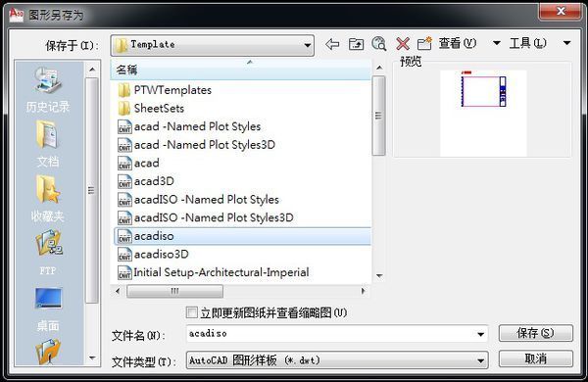The width and height of the screenshot is (588, 382).
Task: Click the acadiso3D template DWT icon
Action: tap(124, 255)
